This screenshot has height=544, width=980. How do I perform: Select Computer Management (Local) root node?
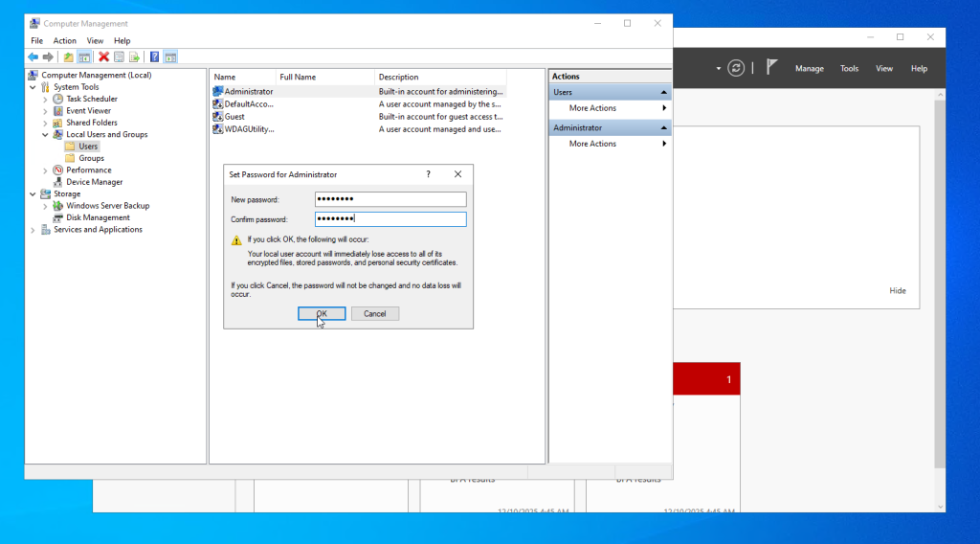click(x=97, y=75)
